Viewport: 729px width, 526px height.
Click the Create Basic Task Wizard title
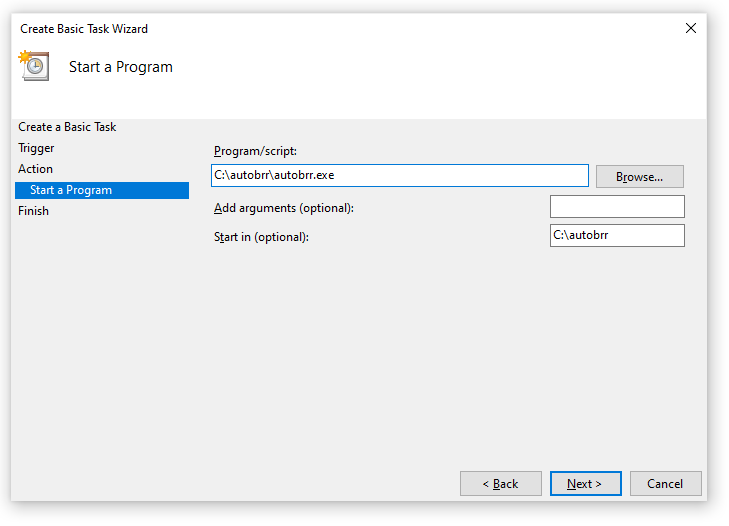(84, 29)
